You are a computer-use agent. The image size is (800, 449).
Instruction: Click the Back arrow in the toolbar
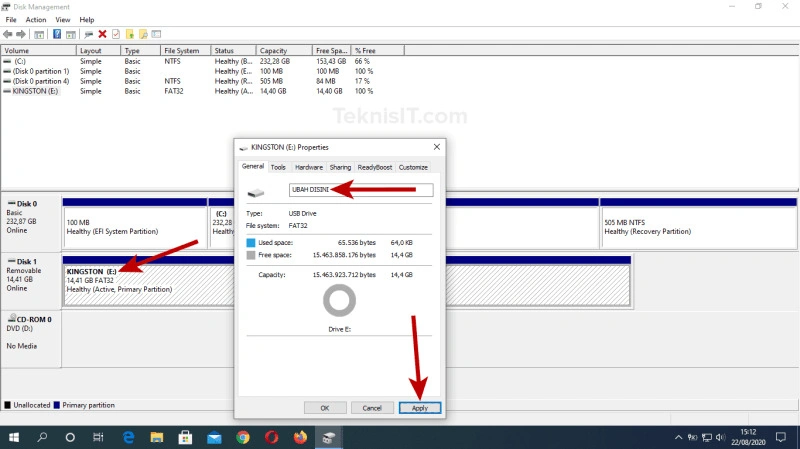[8, 34]
